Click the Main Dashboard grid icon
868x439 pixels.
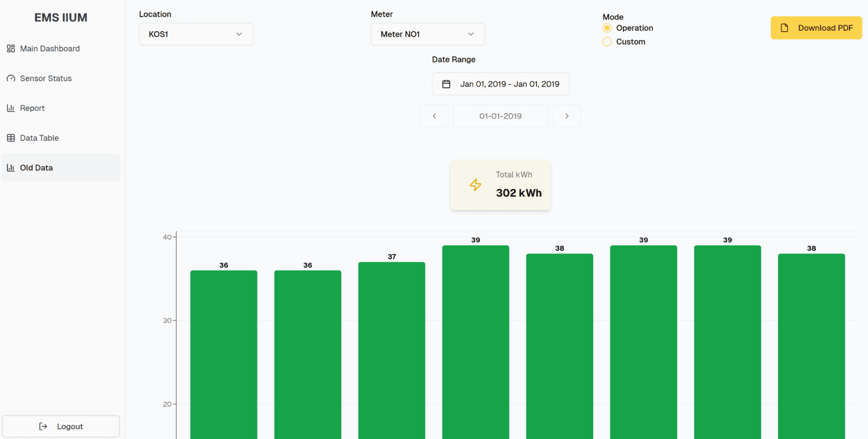pyautogui.click(x=11, y=49)
